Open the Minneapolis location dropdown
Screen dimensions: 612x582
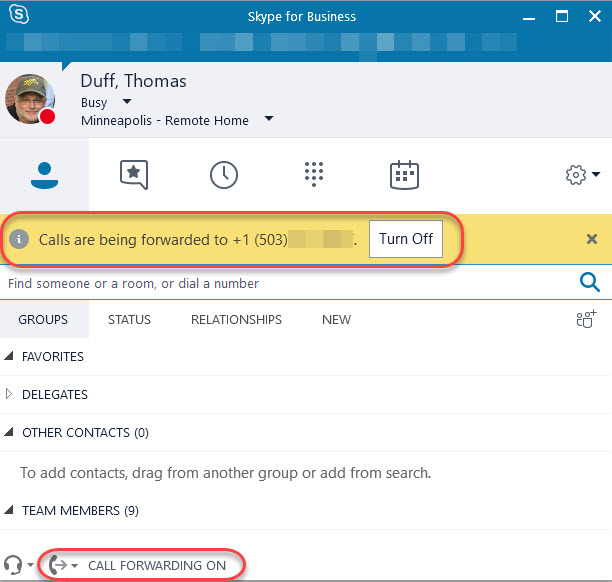coord(269,120)
